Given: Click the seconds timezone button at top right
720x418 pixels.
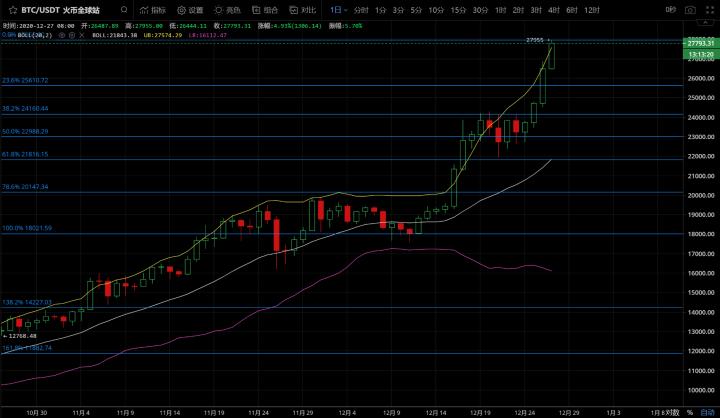Looking at the screenshot, I should click(670, 10).
